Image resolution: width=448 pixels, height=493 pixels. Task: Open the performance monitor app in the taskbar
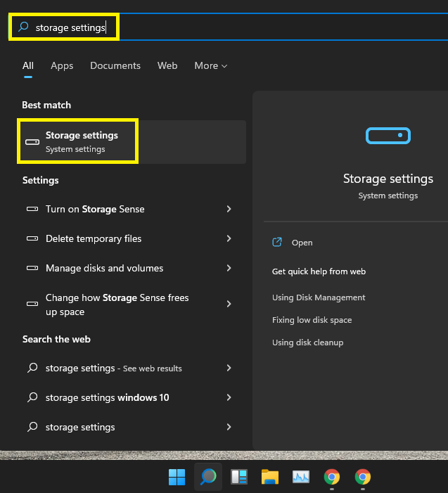(x=301, y=478)
